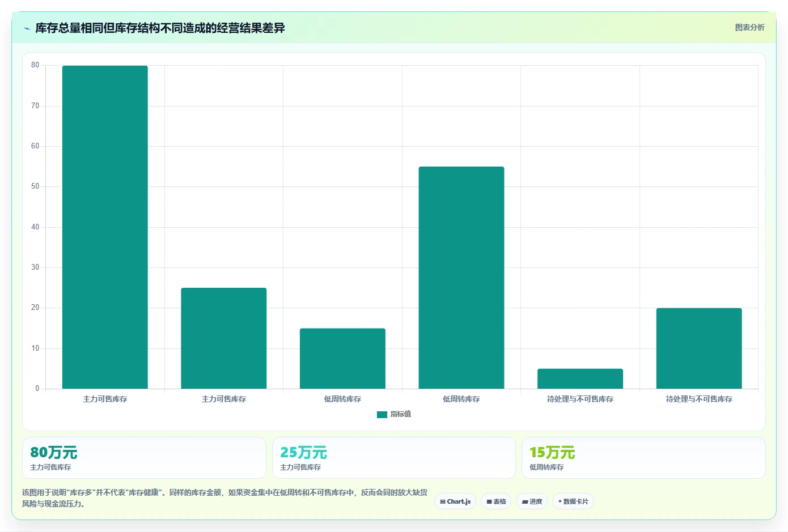The width and height of the screenshot is (788, 532).
Task: Click the Chart.js tag
Action: pyautogui.click(x=455, y=501)
